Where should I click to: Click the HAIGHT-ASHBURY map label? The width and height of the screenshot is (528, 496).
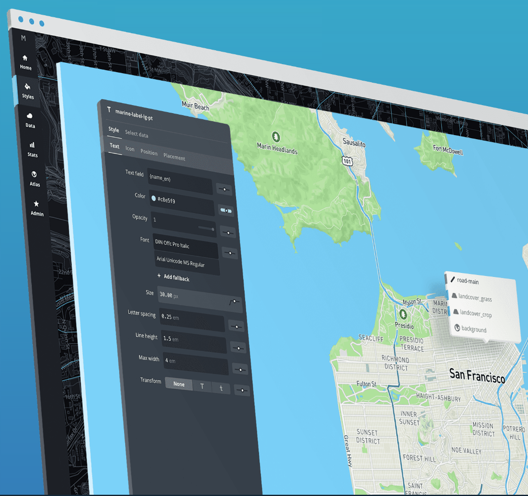pos(438,397)
